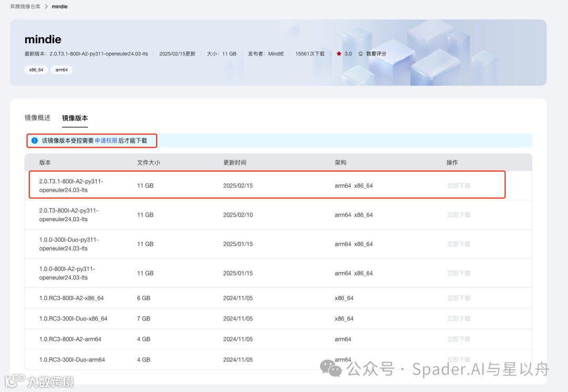Open the 镜像概述 tab
Image resolution: width=568 pixels, height=392 pixels.
tap(37, 118)
